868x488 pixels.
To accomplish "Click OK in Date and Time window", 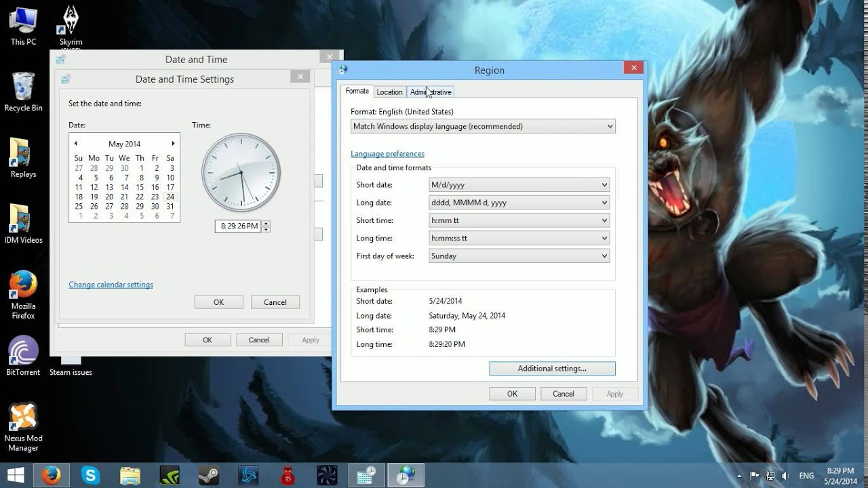I will (208, 340).
